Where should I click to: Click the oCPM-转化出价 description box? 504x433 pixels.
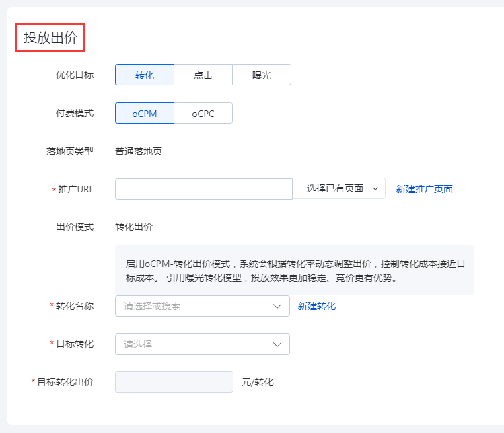(x=295, y=270)
